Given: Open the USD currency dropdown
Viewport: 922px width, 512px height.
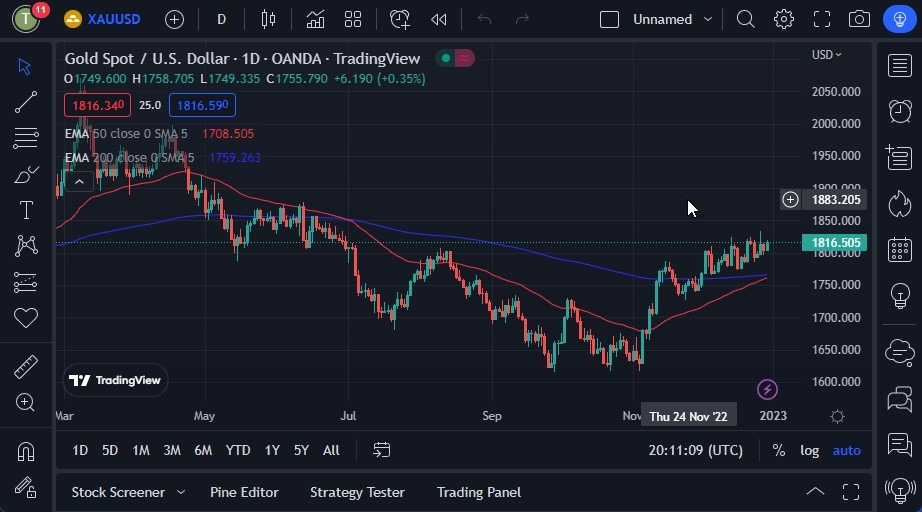Looking at the screenshot, I should [827, 54].
